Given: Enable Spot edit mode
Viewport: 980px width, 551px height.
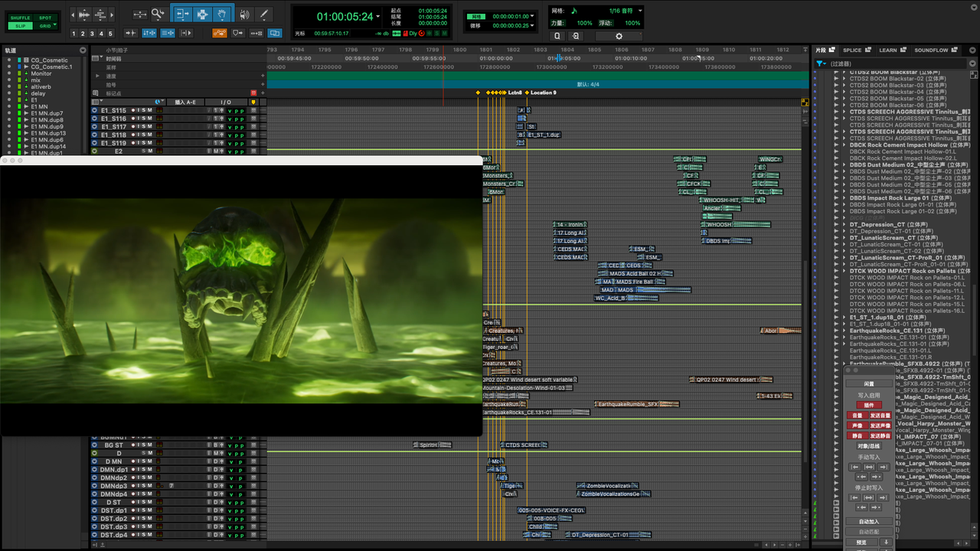Looking at the screenshot, I should coord(45,18).
